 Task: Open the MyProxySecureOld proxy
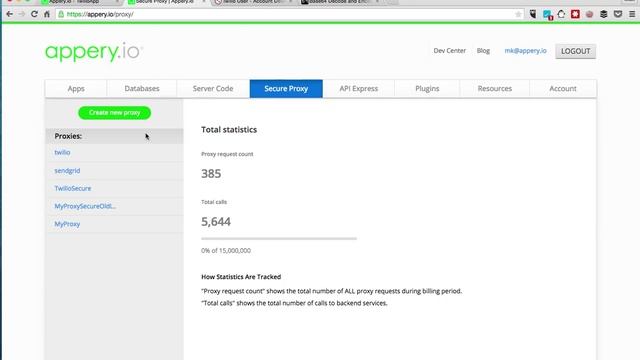click(x=85, y=206)
